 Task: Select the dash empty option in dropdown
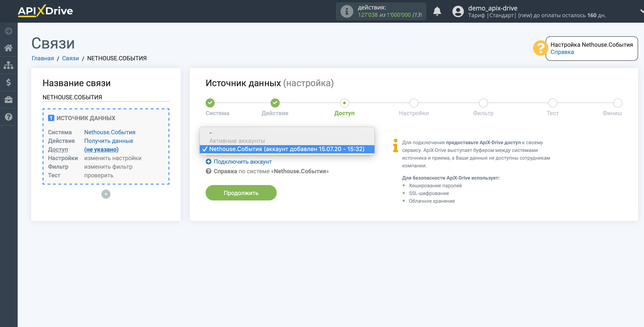coord(287,133)
